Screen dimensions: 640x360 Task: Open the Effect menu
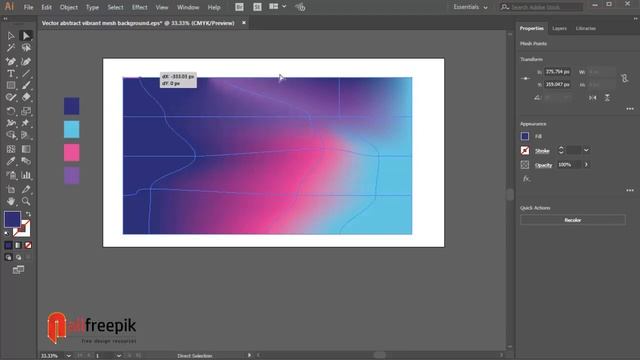pyautogui.click(x=139, y=7)
